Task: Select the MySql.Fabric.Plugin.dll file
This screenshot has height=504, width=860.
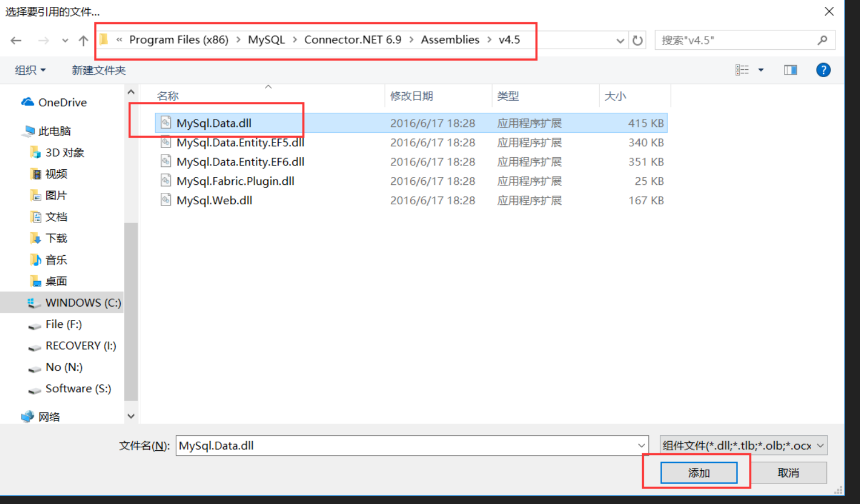Action: click(411, 181)
